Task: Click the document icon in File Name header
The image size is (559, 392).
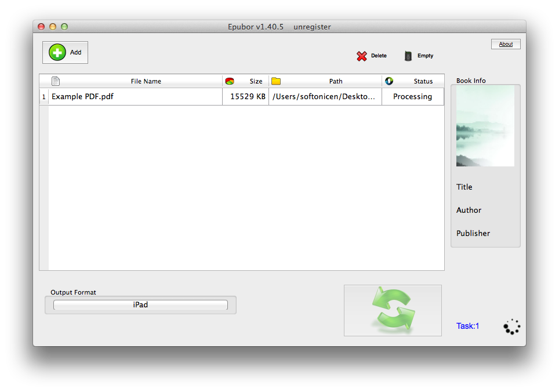Action: 56,81
